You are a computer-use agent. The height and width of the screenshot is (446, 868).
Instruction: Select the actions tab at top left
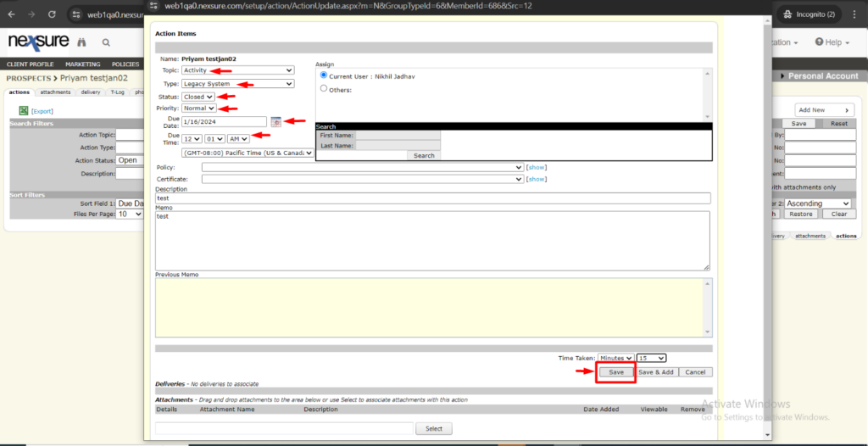pyautogui.click(x=19, y=92)
